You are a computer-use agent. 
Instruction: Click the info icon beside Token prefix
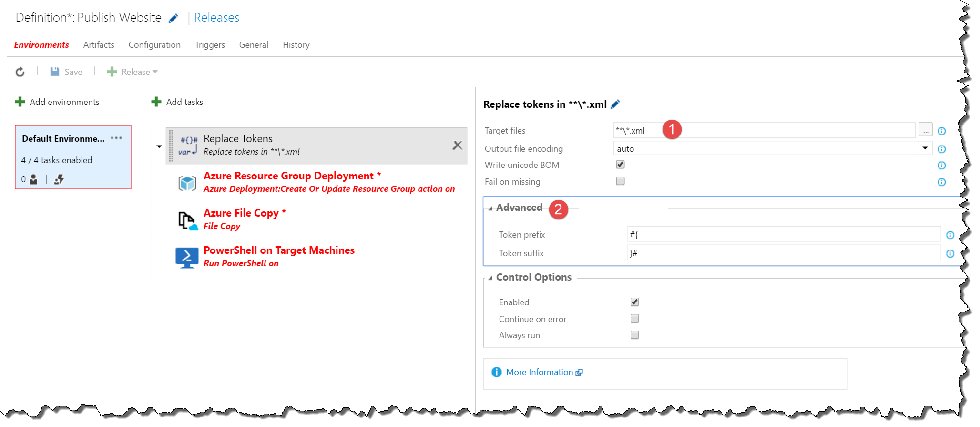950,235
